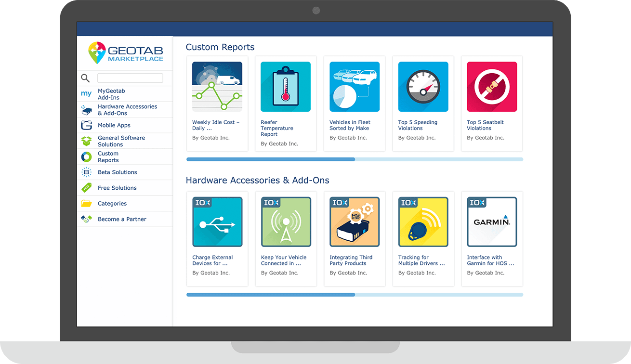The image size is (631, 364).
Task: Click the Mobile Apps phone icon
Action: click(x=86, y=125)
